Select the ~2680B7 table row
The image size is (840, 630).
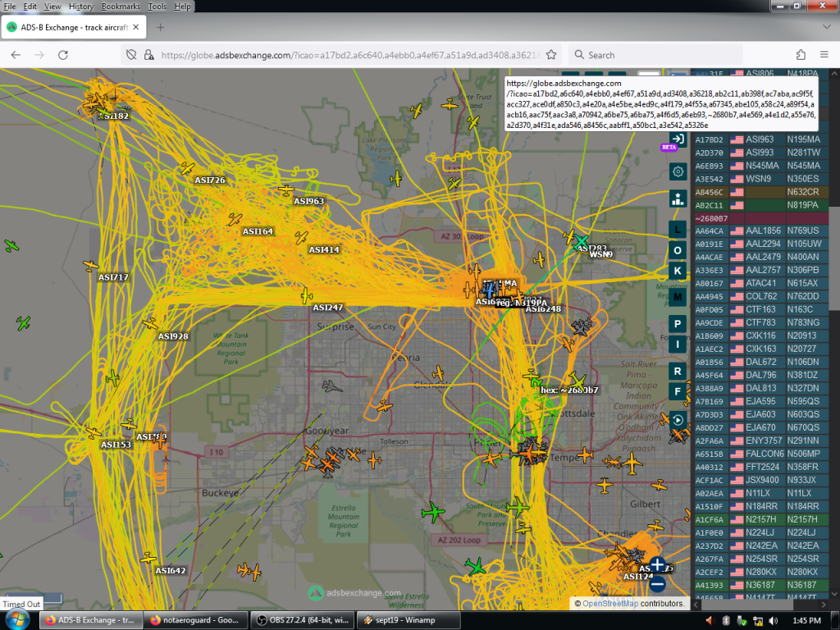760,218
